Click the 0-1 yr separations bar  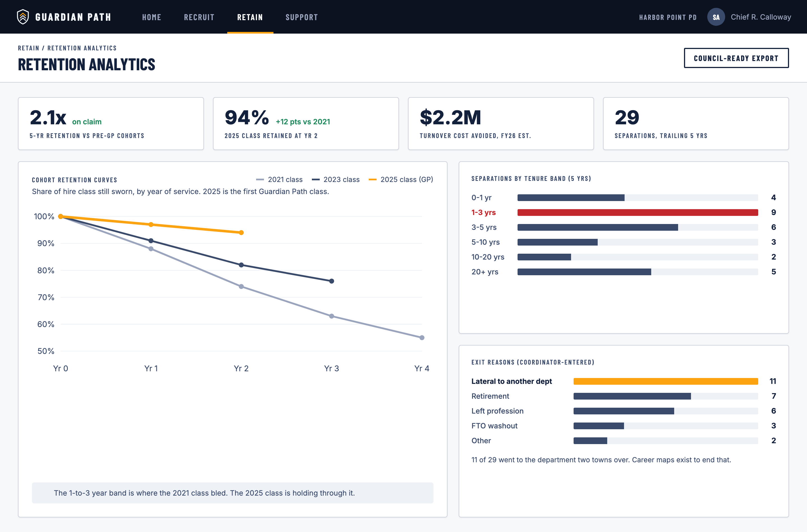tap(571, 197)
